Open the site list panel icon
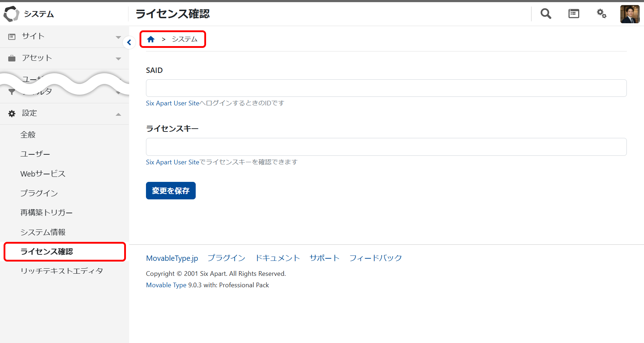This screenshot has height=343, width=644. (x=574, y=14)
